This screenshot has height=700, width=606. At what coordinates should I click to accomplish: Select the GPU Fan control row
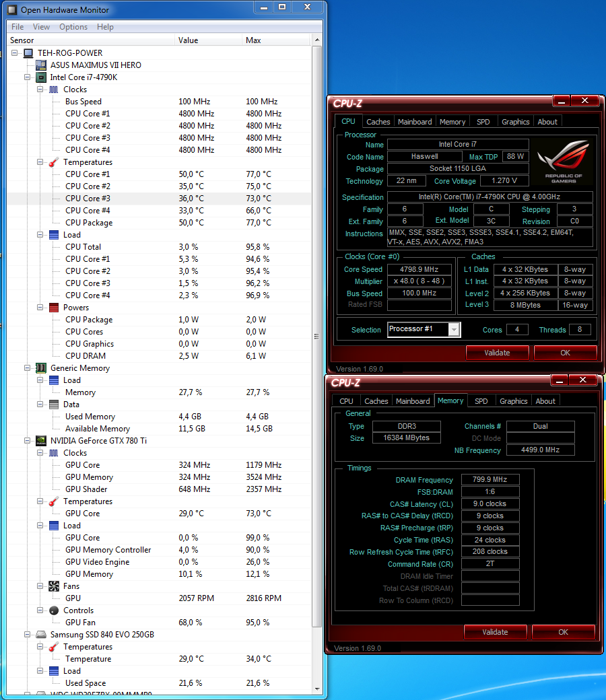pos(159,623)
